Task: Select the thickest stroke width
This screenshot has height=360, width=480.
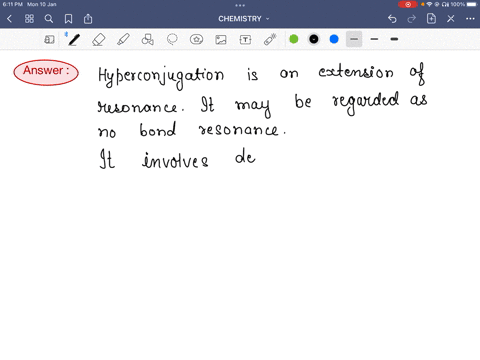Action: [x=394, y=39]
